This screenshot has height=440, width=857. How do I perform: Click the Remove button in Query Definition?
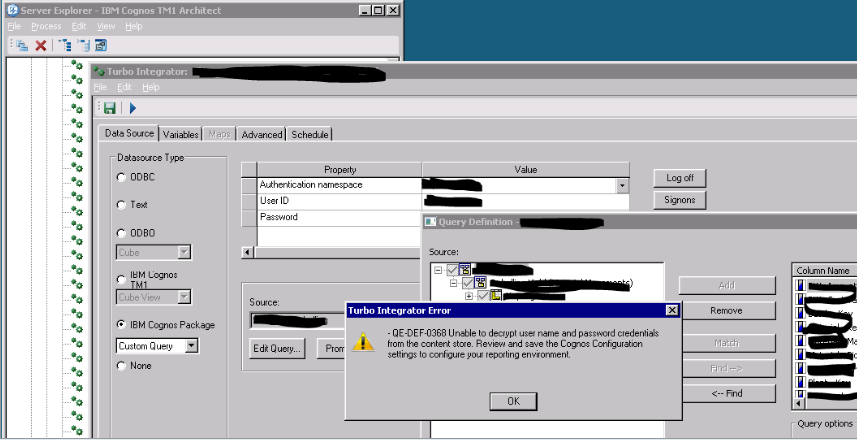coord(726,310)
